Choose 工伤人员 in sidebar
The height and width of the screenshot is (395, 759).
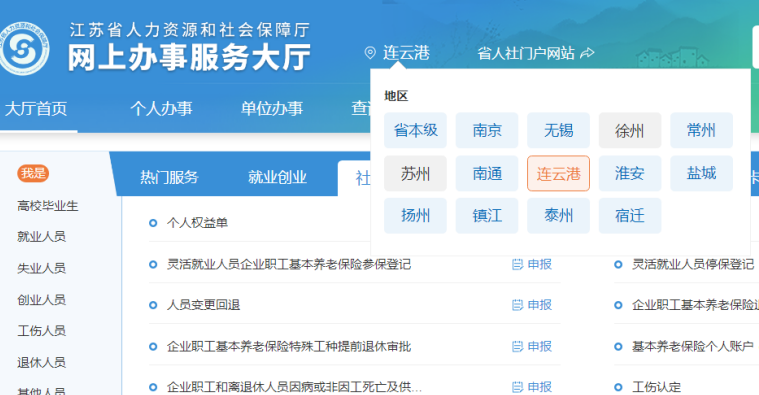coord(41,331)
